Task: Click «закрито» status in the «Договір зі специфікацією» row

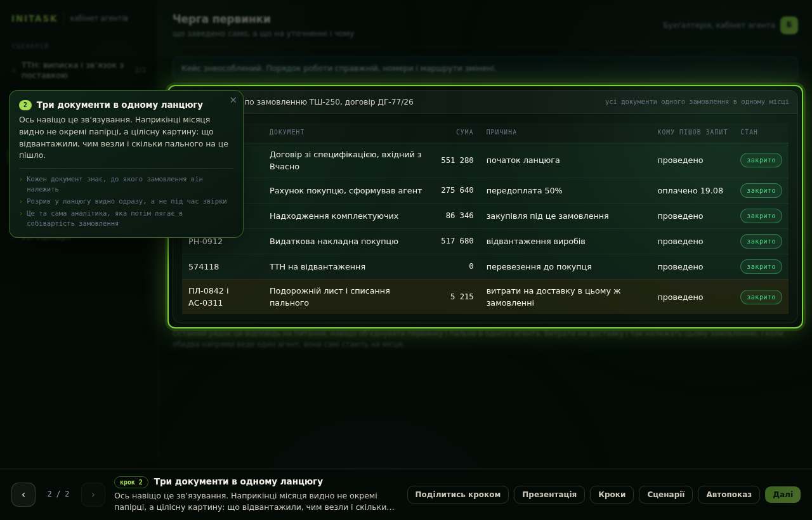Action: 761,160
